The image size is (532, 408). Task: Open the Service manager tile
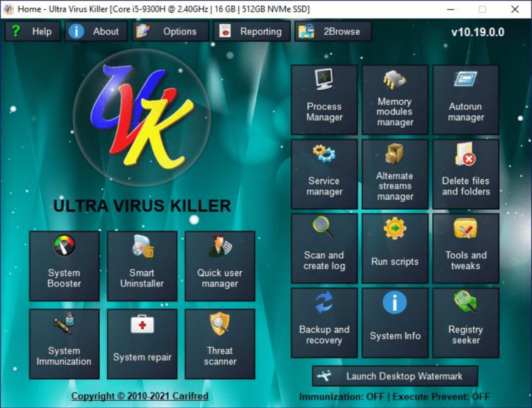324,174
